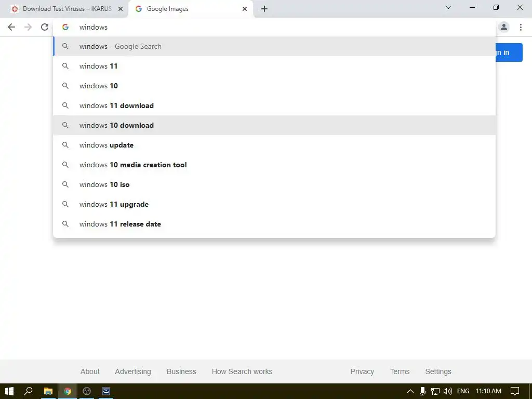Choose the 'windows update' suggestion
This screenshot has width=532, height=399.
pos(274,145)
